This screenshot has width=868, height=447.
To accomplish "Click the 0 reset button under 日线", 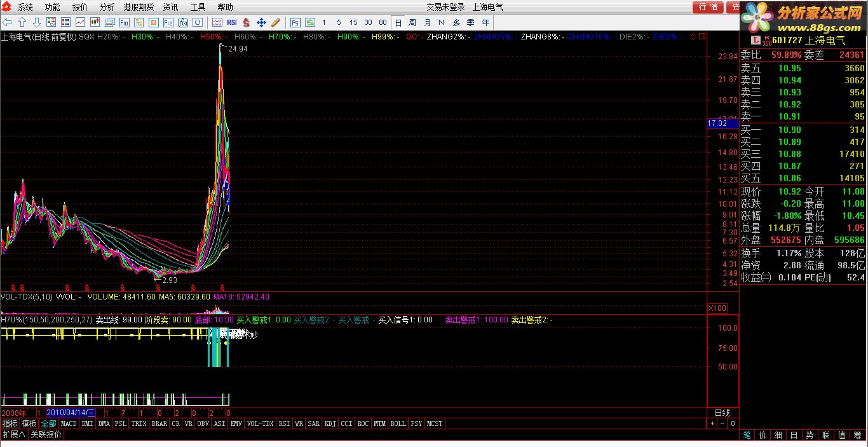I will [x=733, y=423].
